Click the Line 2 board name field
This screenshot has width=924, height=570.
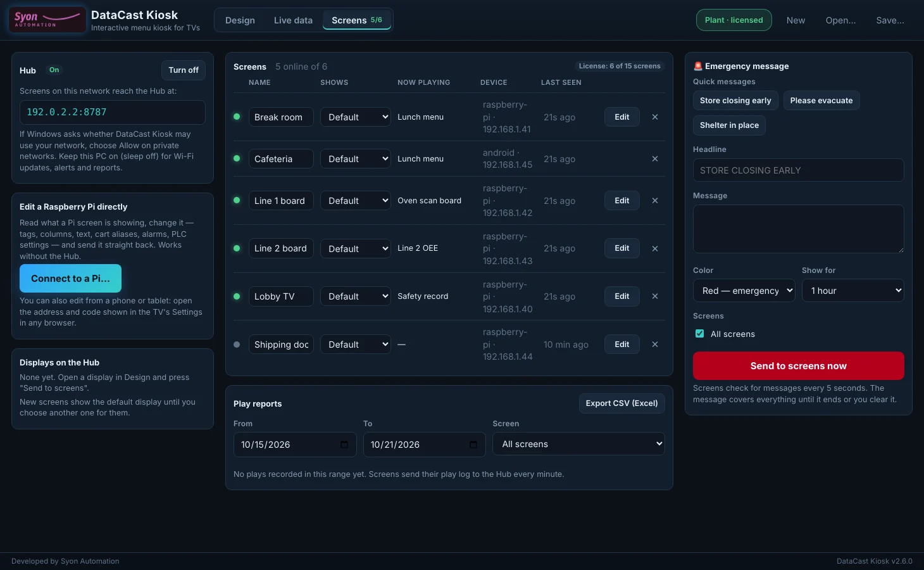click(281, 249)
